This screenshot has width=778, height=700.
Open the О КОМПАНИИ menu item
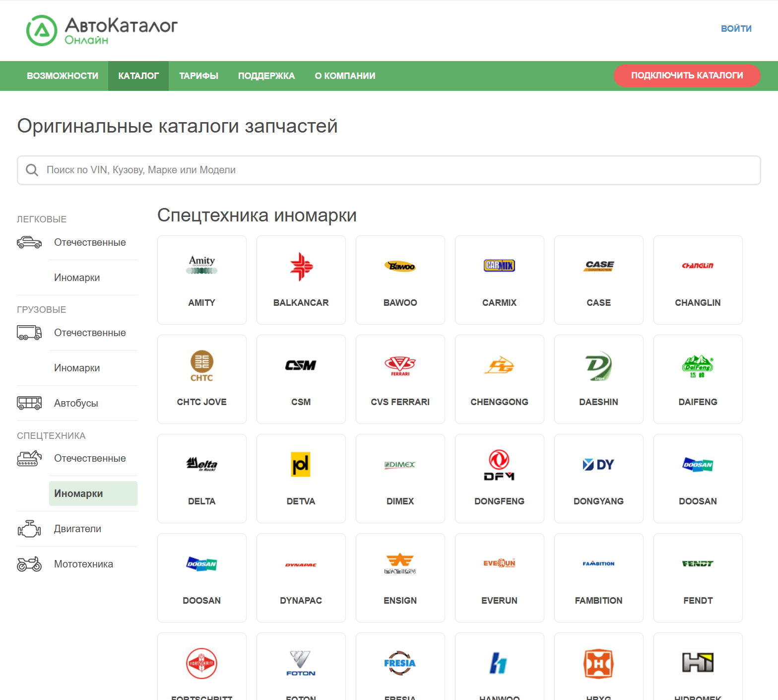click(x=345, y=76)
